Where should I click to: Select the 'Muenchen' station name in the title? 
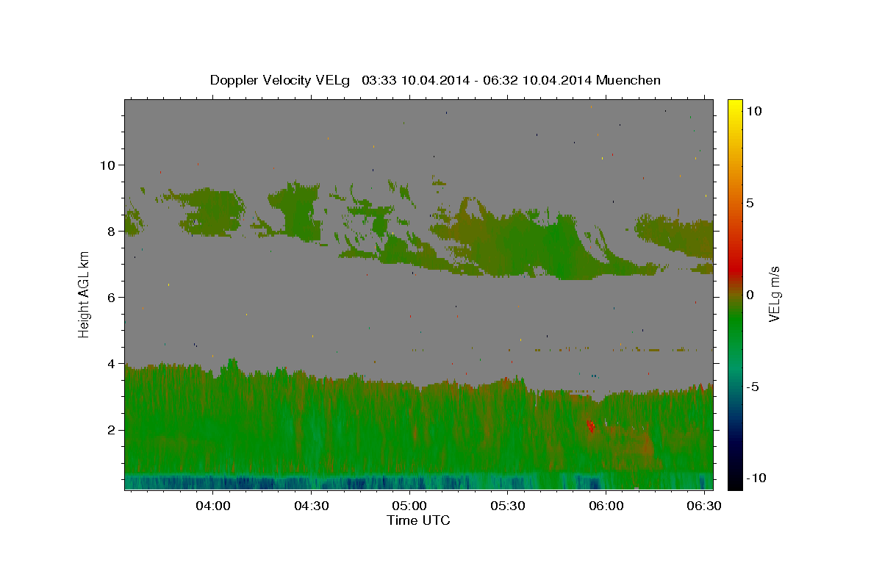click(628, 81)
